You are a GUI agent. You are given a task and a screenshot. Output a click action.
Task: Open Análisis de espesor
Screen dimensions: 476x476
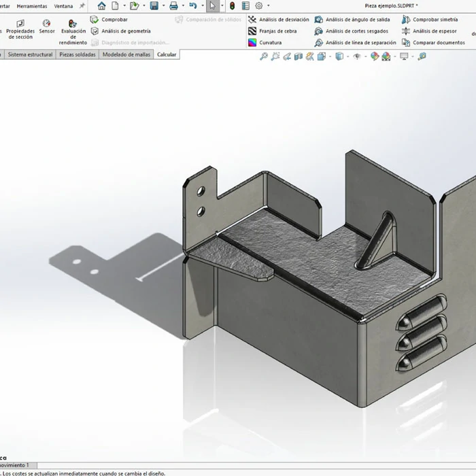coord(429,31)
